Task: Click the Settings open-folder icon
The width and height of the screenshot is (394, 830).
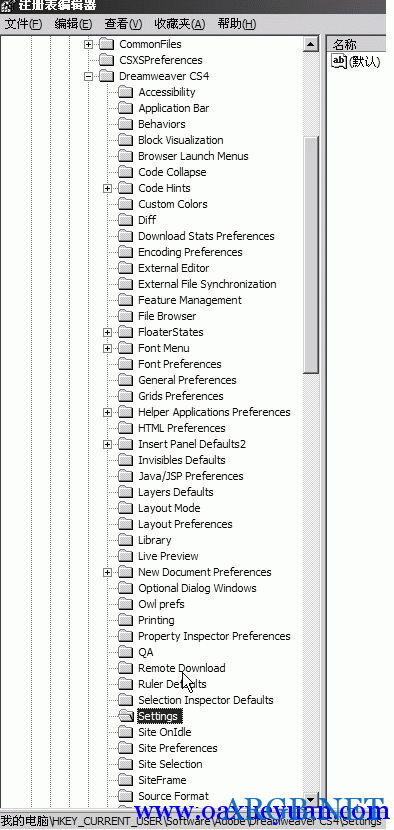Action: point(126,716)
